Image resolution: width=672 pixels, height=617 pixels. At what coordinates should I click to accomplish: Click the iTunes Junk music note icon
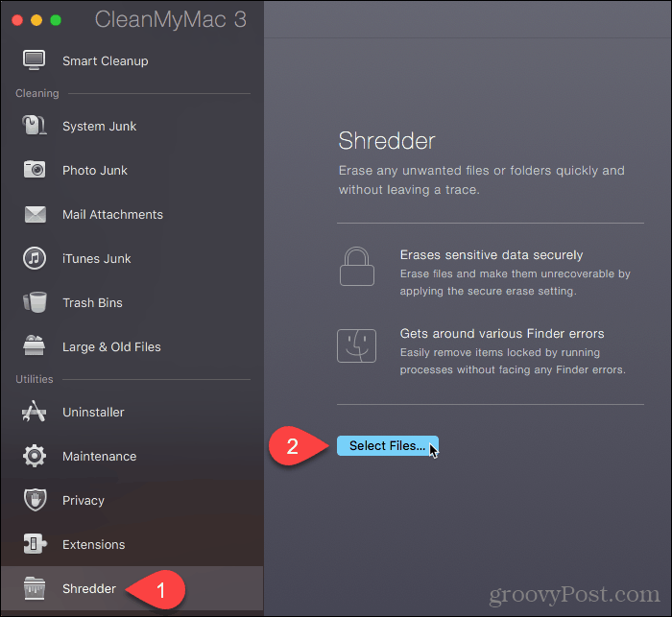[x=35, y=258]
